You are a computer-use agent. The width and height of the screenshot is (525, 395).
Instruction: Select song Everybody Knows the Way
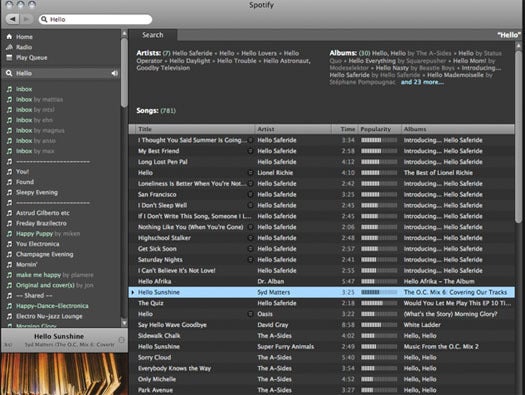click(174, 368)
